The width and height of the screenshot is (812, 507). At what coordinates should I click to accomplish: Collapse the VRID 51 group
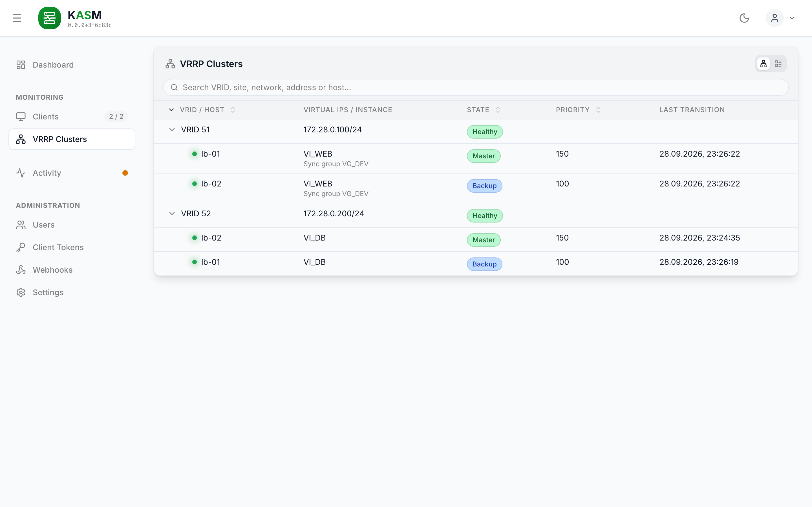(172, 130)
